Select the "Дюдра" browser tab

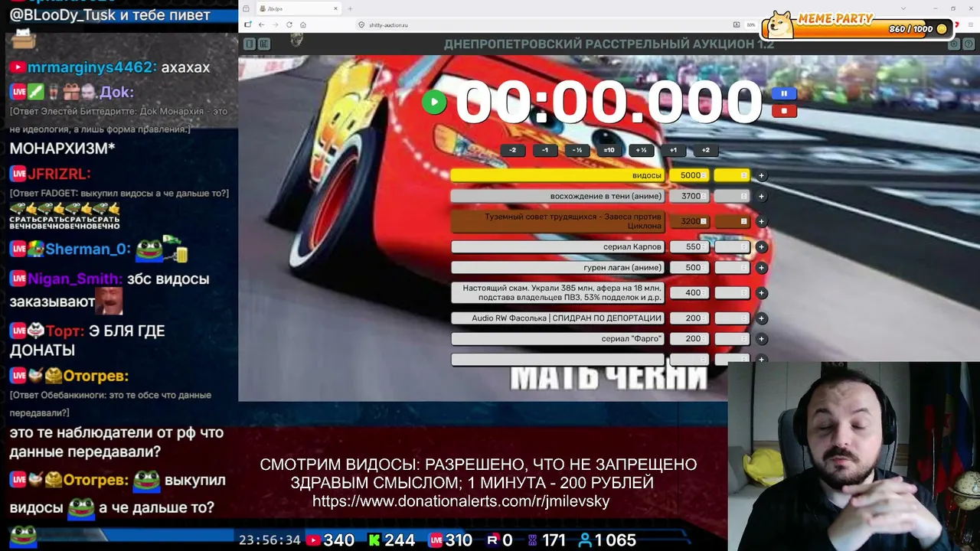[x=299, y=9]
